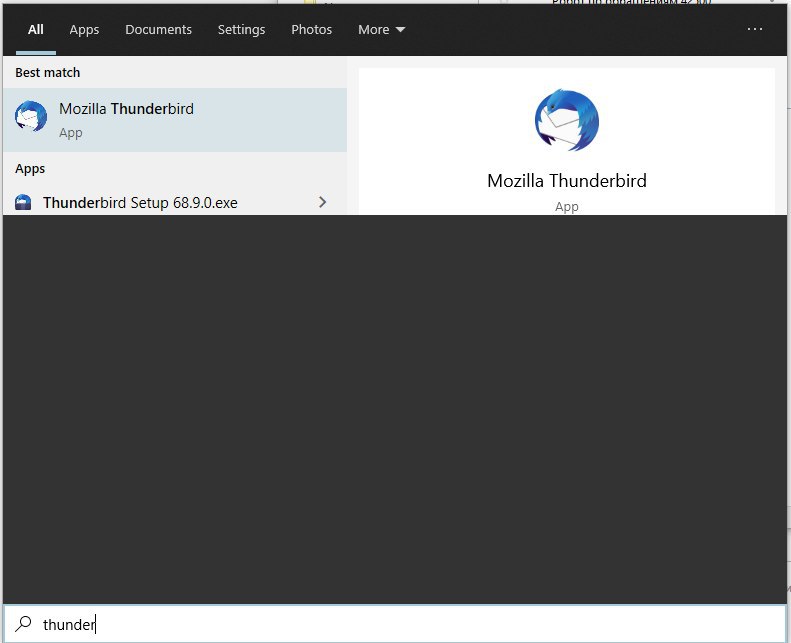791x643 pixels.
Task: Select 'Mozilla Thunderbird' title in preview pane
Action: [567, 181]
